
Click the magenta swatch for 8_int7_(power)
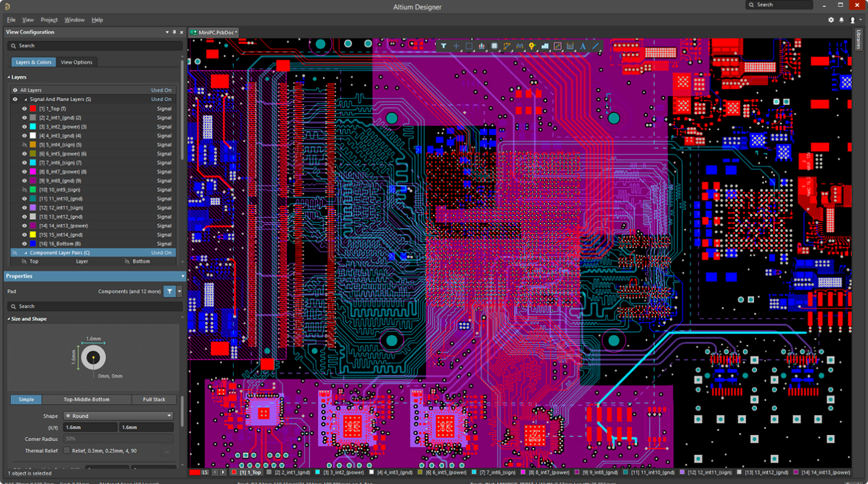(33, 172)
